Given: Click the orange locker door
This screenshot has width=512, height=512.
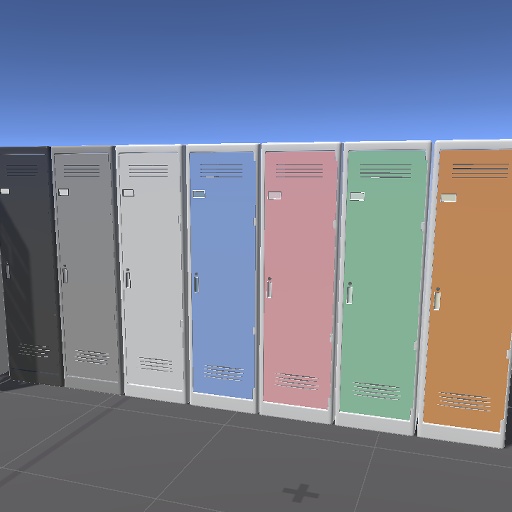Looking at the screenshot, I should (x=468, y=292).
